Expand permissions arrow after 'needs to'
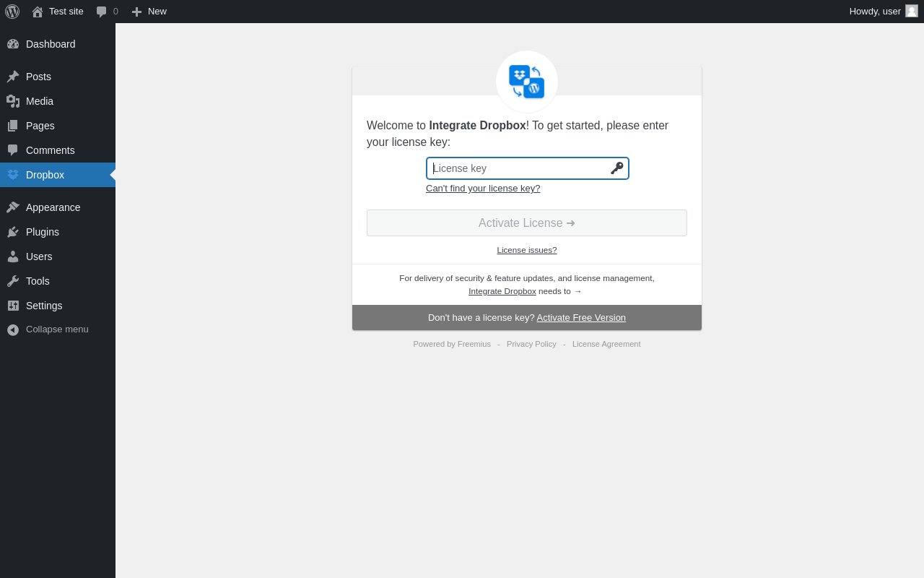Image resolution: width=924 pixels, height=578 pixels. click(x=577, y=291)
